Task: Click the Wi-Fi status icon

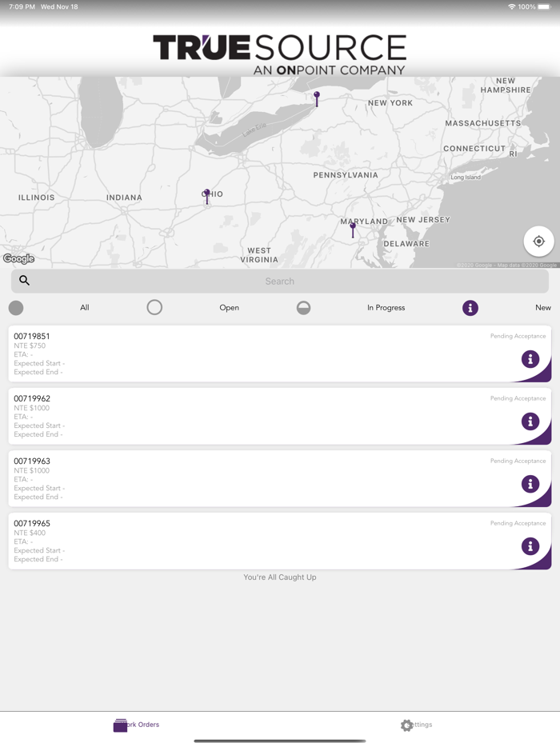Action: (x=512, y=6)
